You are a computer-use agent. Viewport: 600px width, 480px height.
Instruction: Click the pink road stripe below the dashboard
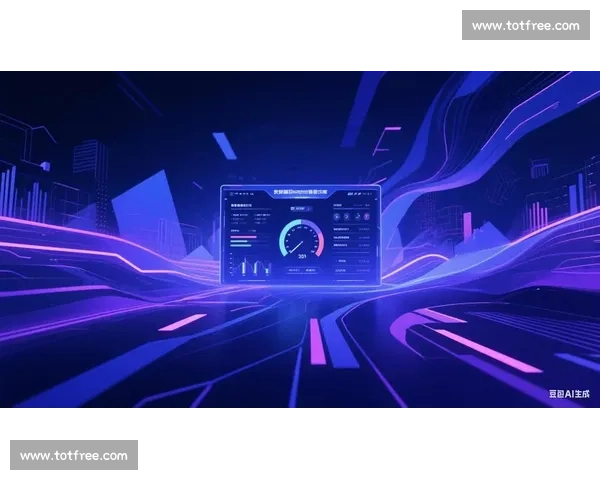click(317, 340)
